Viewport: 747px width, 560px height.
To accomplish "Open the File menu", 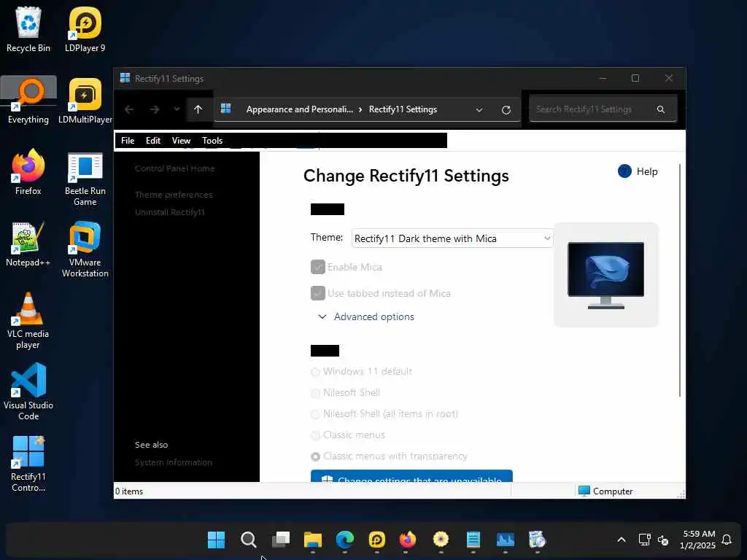I will 128,141.
